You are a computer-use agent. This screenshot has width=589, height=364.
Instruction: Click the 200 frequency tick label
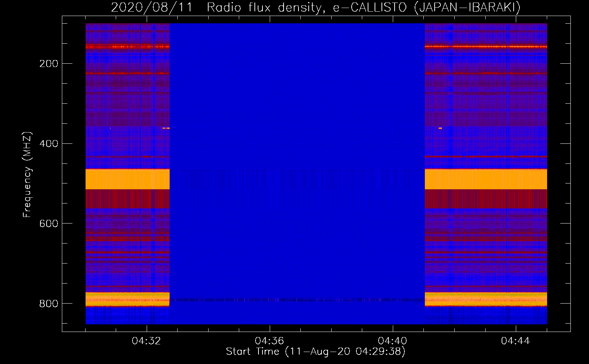(x=49, y=64)
